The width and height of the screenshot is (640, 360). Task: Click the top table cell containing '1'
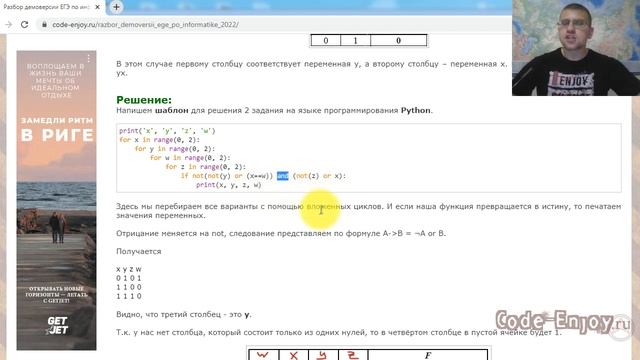tap(355, 40)
